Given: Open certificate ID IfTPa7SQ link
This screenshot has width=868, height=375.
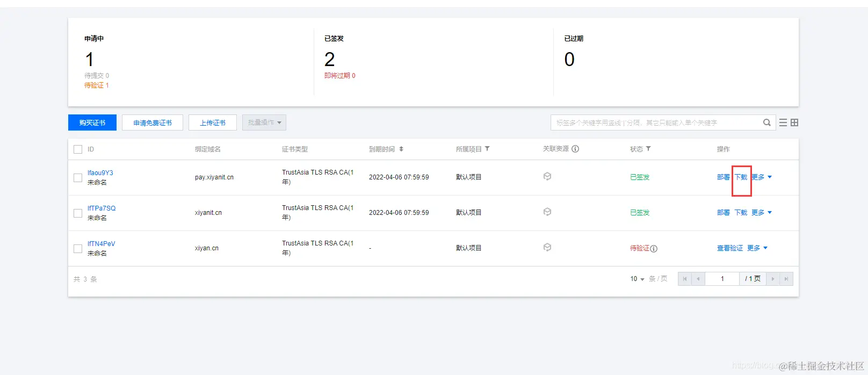Looking at the screenshot, I should [102, 208].
